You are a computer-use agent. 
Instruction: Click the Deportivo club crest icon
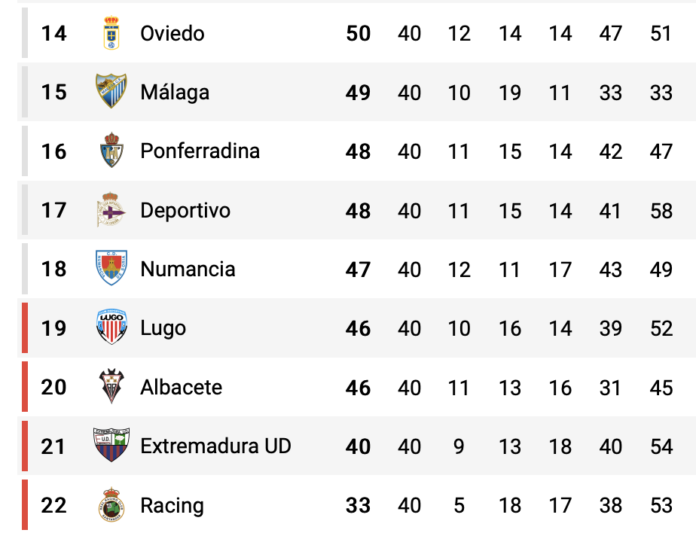[x=111, y=210]
